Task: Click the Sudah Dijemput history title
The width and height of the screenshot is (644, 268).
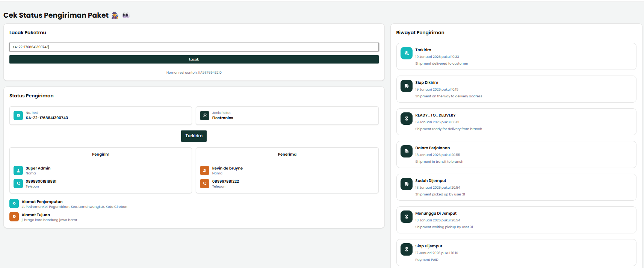Action: coord(431,181)
